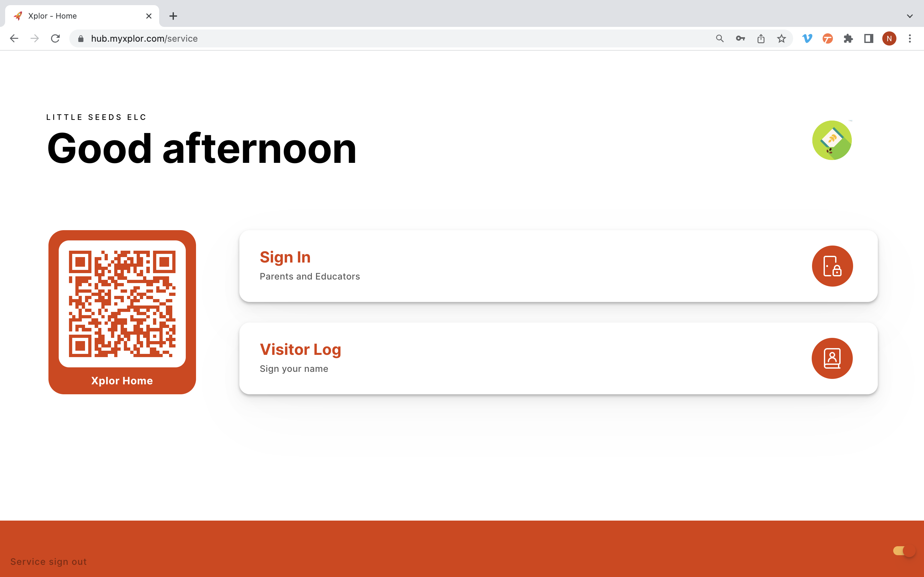Switch to the Xplor - Home tab
The width and height of the screenshot is (924, 577).
pyautogui.click(x=69, y=16)
